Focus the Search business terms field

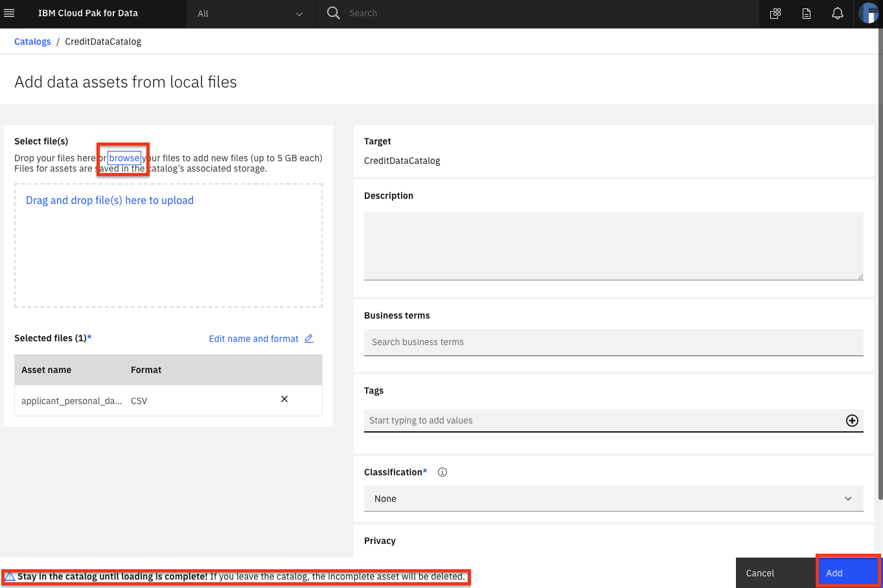(x=614, y=342)
